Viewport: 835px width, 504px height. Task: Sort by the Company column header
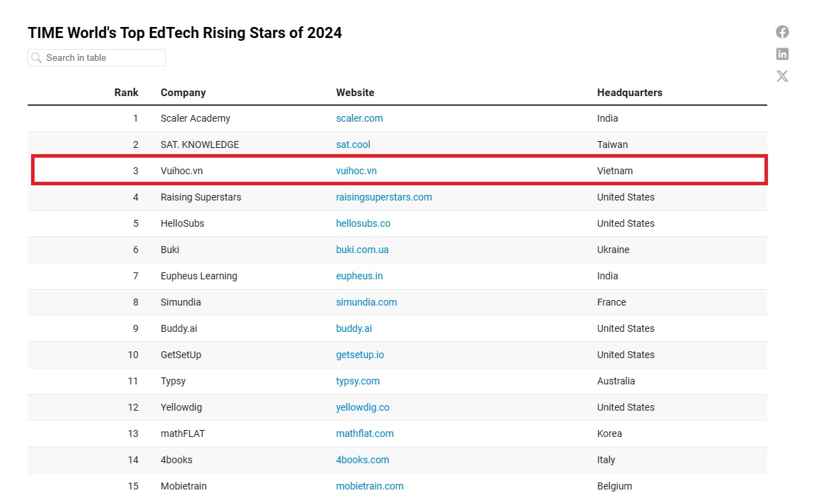(183, 93)
